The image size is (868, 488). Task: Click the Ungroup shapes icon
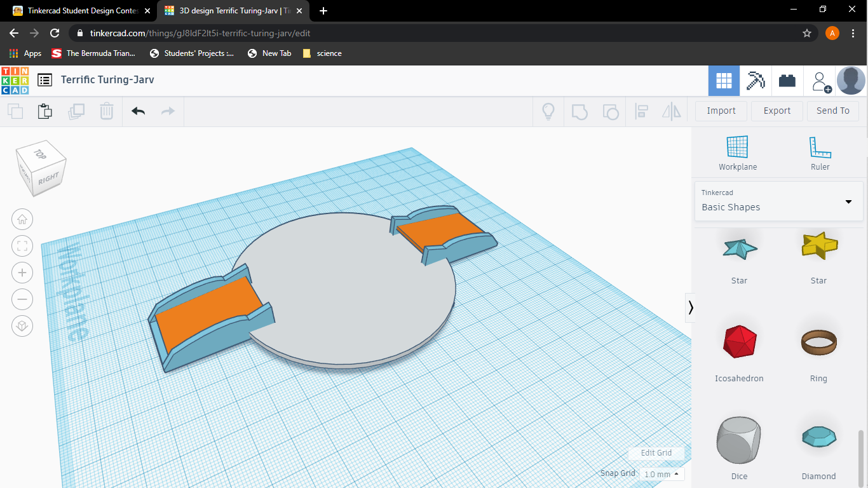(x=610, y=112)
